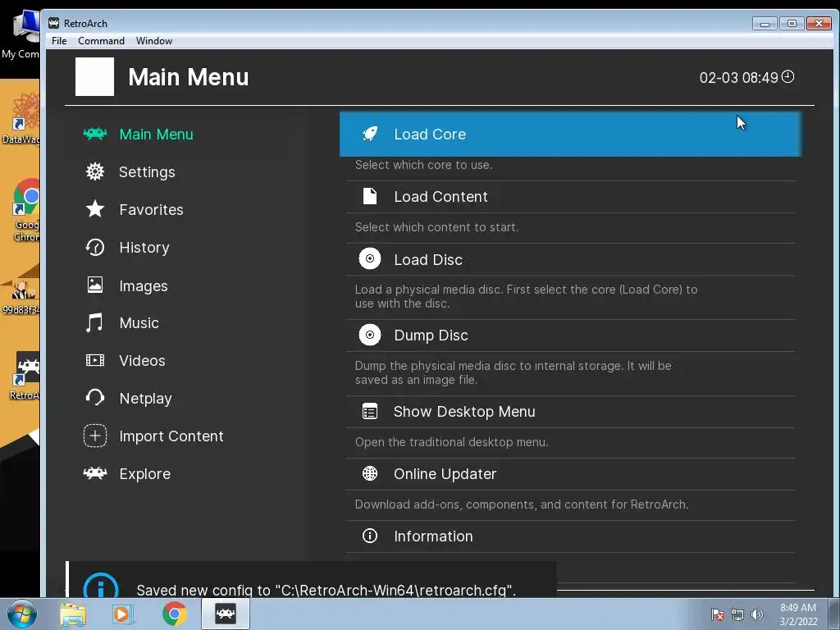The image size is (840, 630).
Task: Select the Dump Disc entry
Action: coord(570,336)
